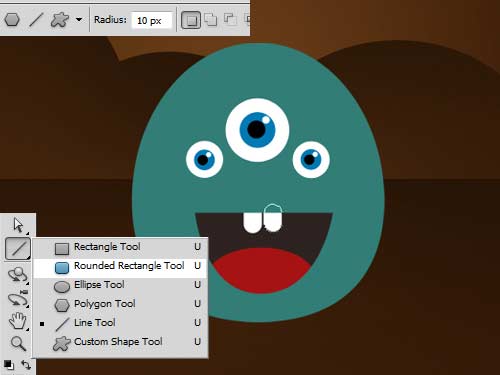Enable Subtract from shape area mode
500x375 pixels.
point(230,19)
